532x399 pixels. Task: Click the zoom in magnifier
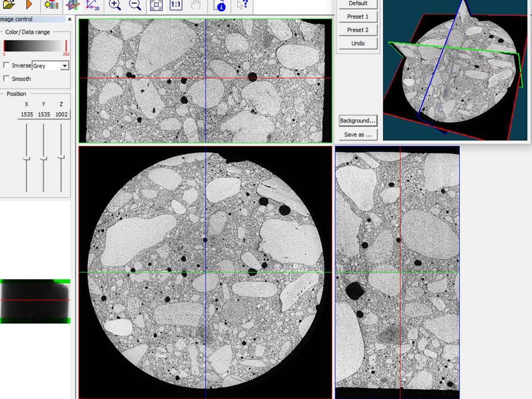point(115,5)
